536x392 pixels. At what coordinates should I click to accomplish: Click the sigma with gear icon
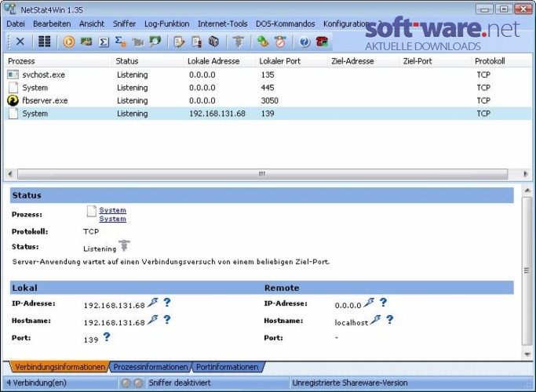121,42
